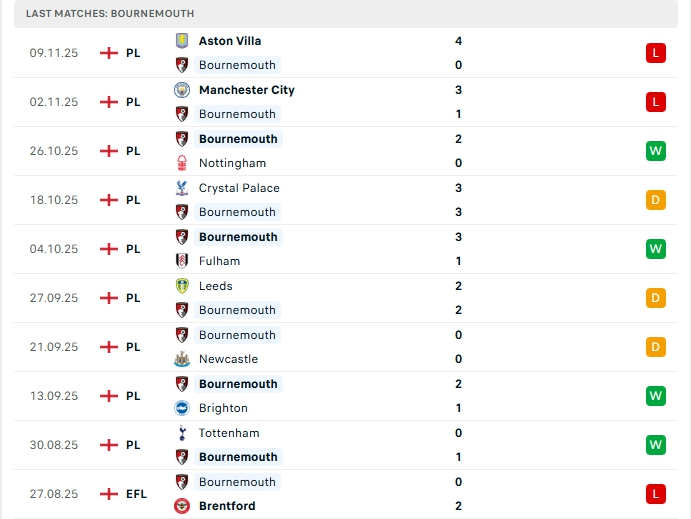Click the Newcastle club crest

click(x=182, y=359)
